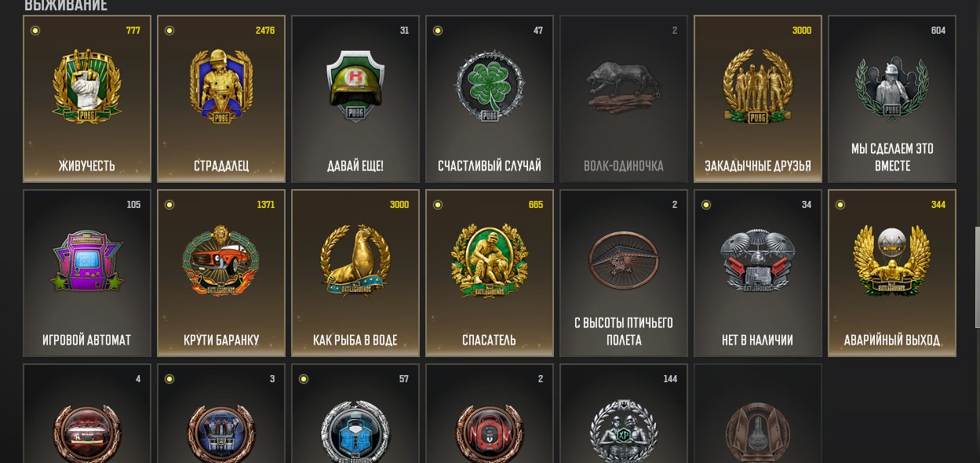Click С высоты птичьего полета glider medal
This screenshot has height=463, width=980.
624,273
